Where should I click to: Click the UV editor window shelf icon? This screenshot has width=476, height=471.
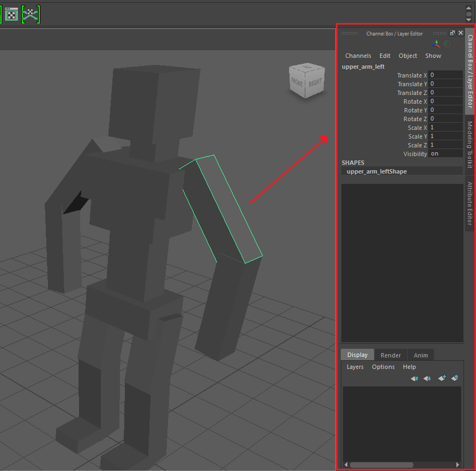(x=11, y=15)
